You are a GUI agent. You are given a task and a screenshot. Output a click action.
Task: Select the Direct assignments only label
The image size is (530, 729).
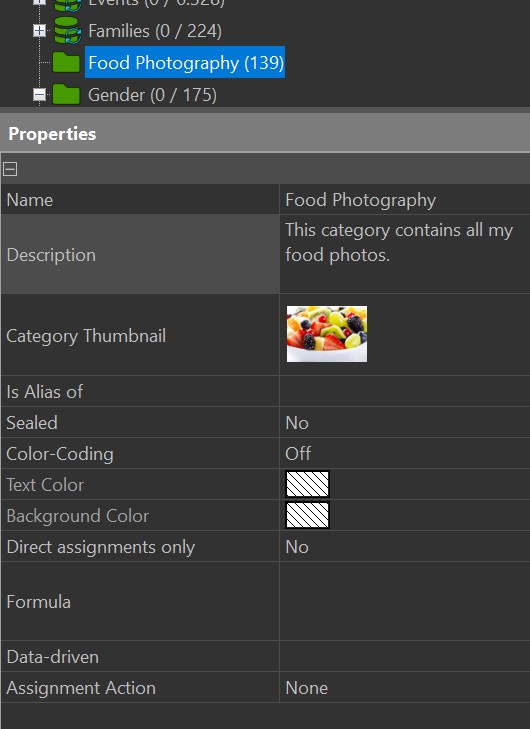(x=100, y=547)
